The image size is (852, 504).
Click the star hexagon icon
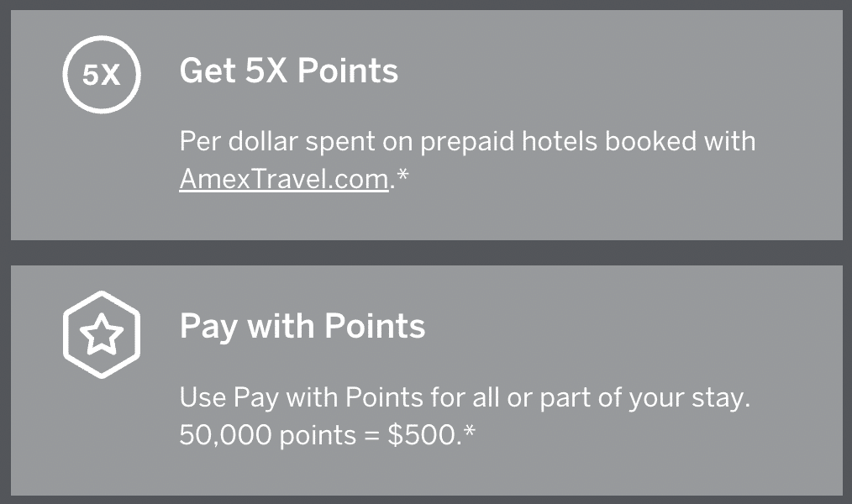point(102,334)
